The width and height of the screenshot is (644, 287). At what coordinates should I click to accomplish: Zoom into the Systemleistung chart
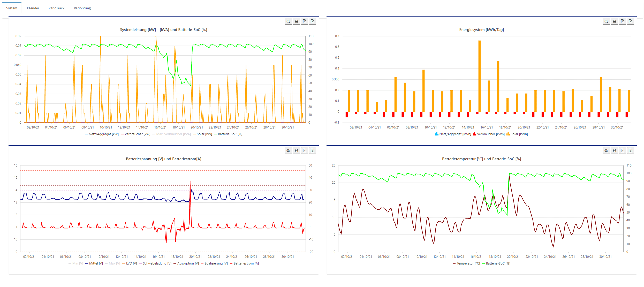tap(288, 21)
